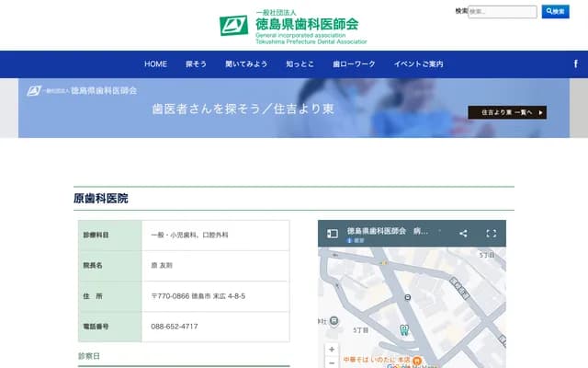Open the map in fullscreen view
588x368 pixels.
(492, 234)
